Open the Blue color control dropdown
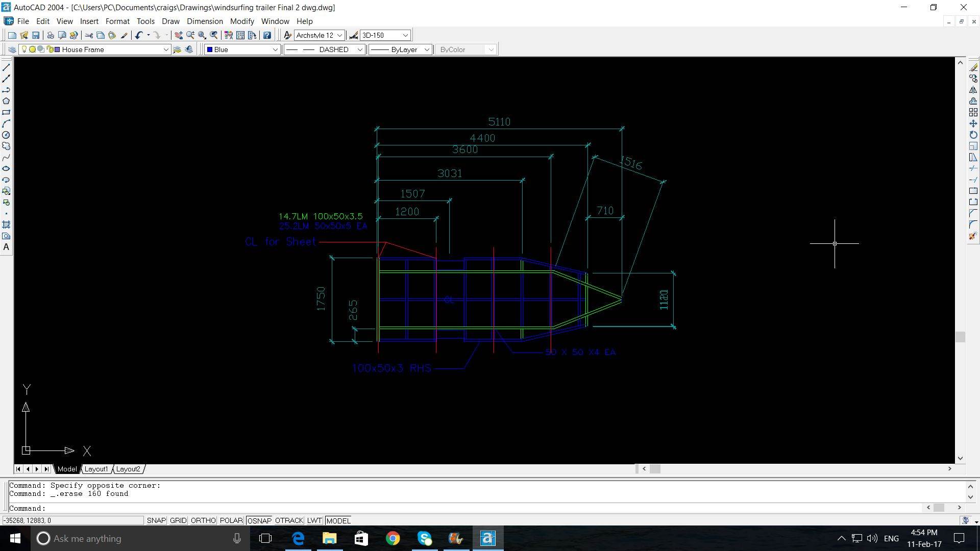The width and height of the screenshot is (980, 551). point(275,49)
